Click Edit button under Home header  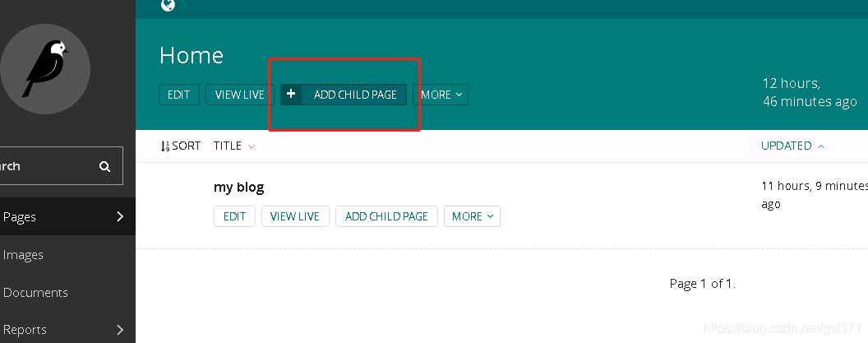(179, 95)
